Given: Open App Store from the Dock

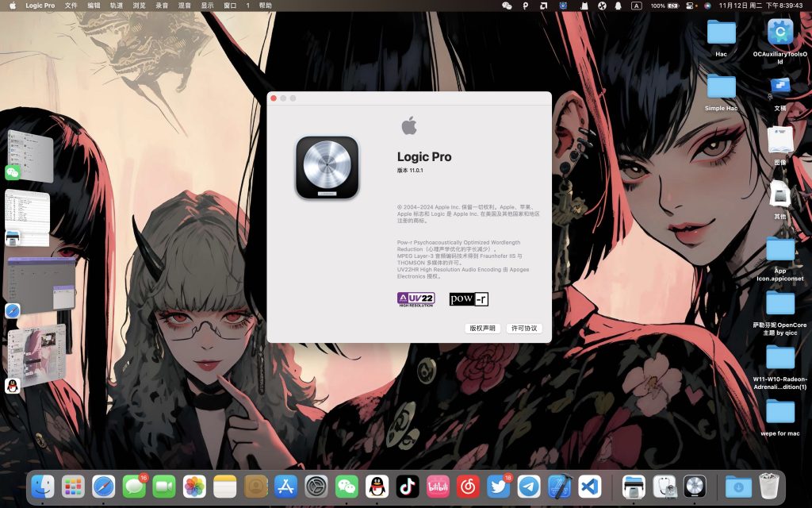Looking at the screenshot, I should 285,487.
